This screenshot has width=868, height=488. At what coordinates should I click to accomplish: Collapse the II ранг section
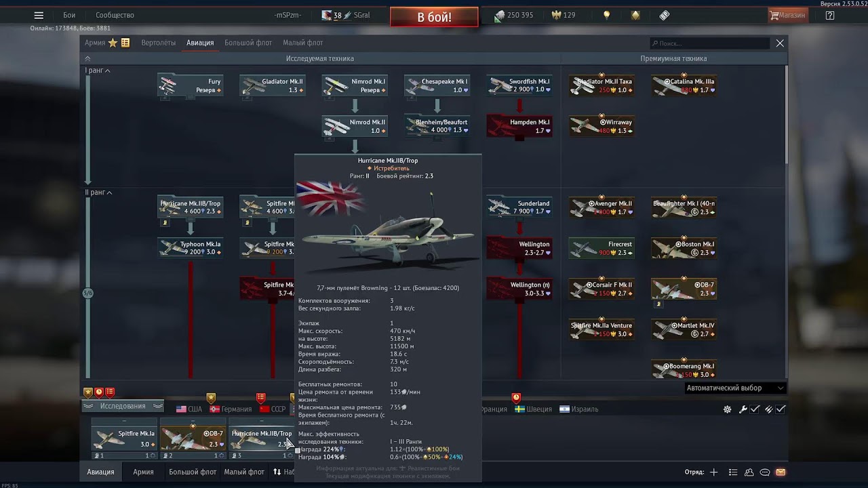point(98,192)
